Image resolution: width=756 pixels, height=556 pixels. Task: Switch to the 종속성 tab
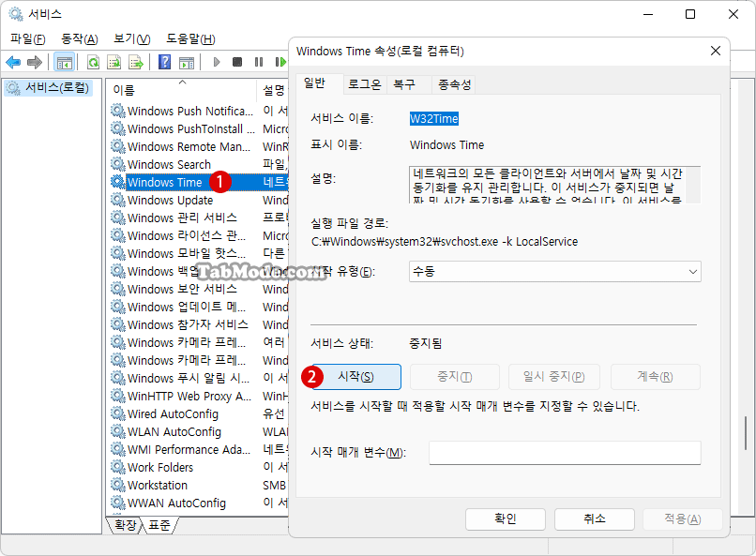[454, 84]
